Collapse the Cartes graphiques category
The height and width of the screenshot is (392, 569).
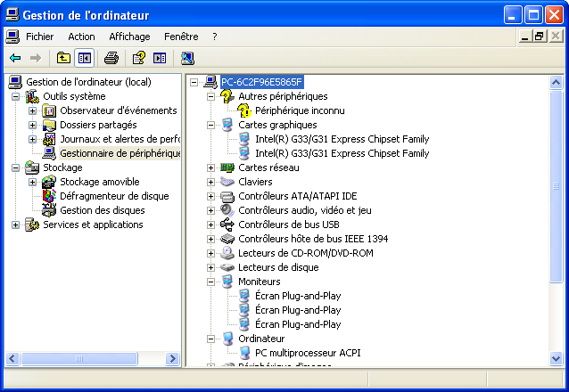point(210,125)
